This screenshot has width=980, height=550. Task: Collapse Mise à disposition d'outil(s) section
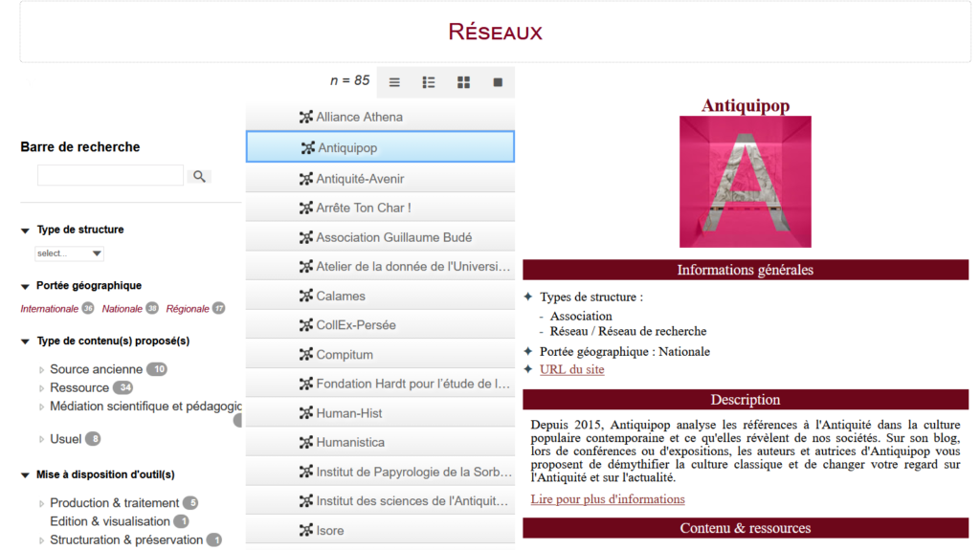click(25, 475)
